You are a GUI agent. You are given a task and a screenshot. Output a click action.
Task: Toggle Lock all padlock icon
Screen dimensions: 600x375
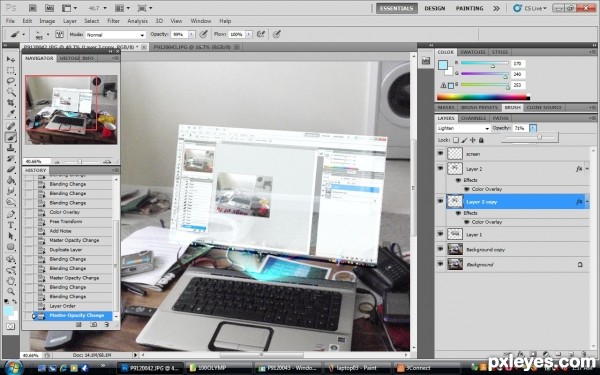tap(481, 140)
